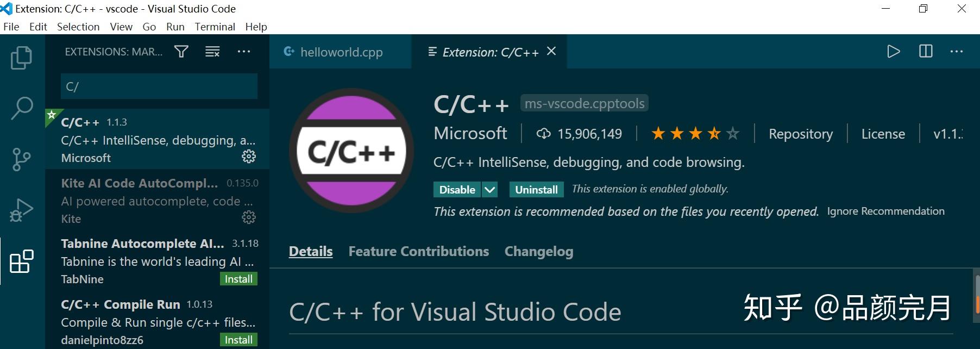Screen dimensions: 980x349
Task: Open the Source Control view
Action: pos(21,159)
